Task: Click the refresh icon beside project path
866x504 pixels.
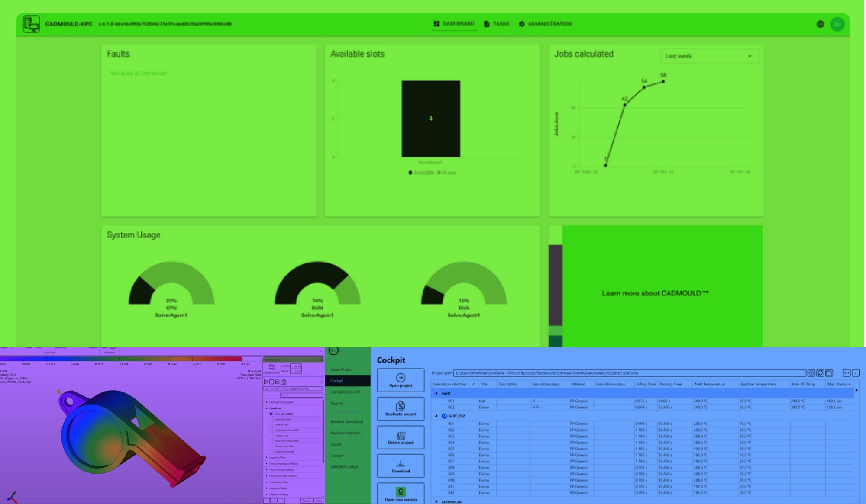Action: (820, 373)
